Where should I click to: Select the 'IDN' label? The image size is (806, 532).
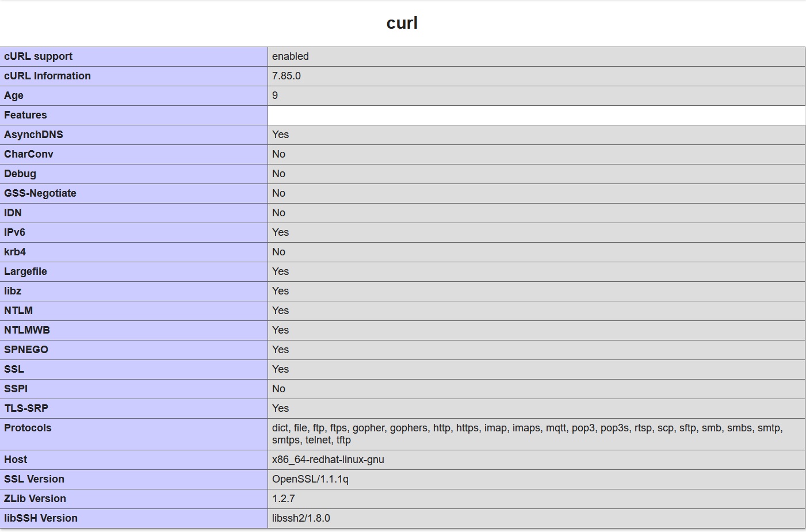[13, 213]
